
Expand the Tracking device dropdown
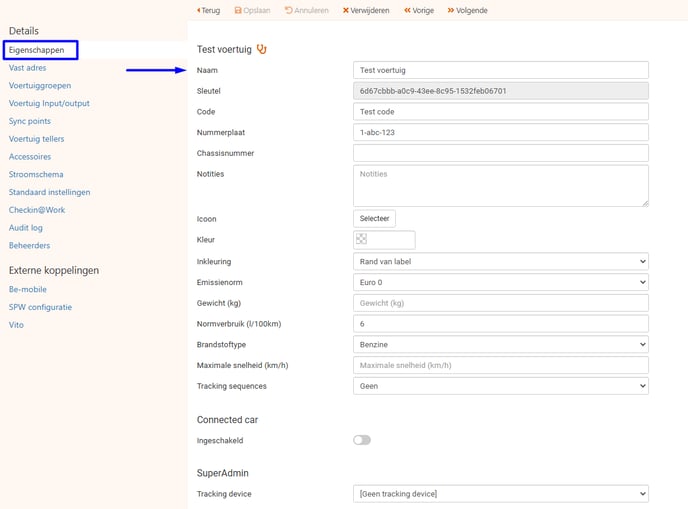click(500, 494)
